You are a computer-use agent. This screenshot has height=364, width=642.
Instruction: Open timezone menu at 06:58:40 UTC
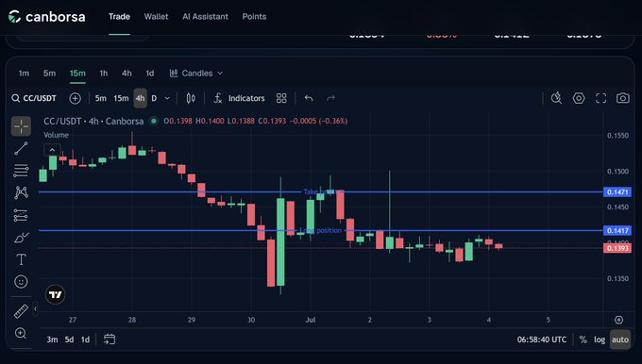(542, 339)
